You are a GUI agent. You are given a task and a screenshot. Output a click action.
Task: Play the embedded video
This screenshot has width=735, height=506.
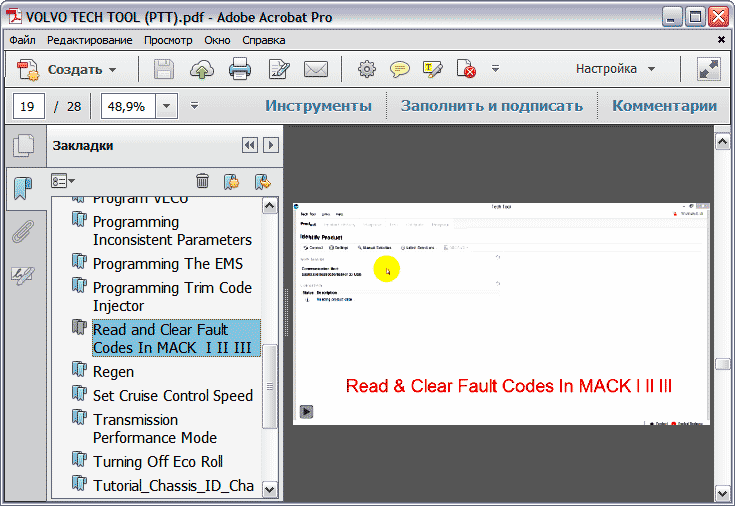coord(307,411)
